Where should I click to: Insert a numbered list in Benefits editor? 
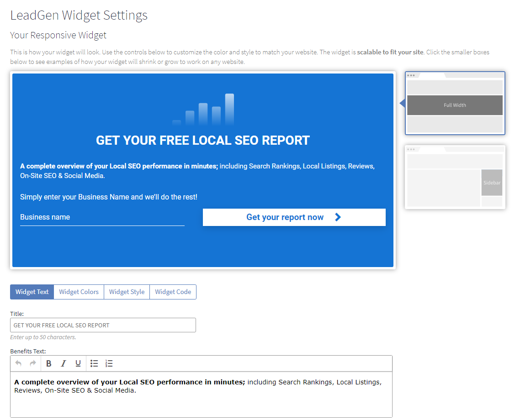pyautogui.click(x=109, y=363)
